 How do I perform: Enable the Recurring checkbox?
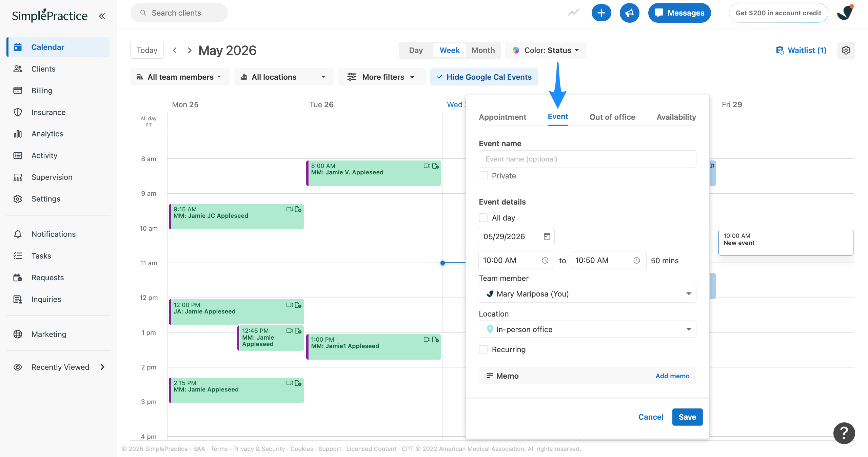(x=483, y=349)
